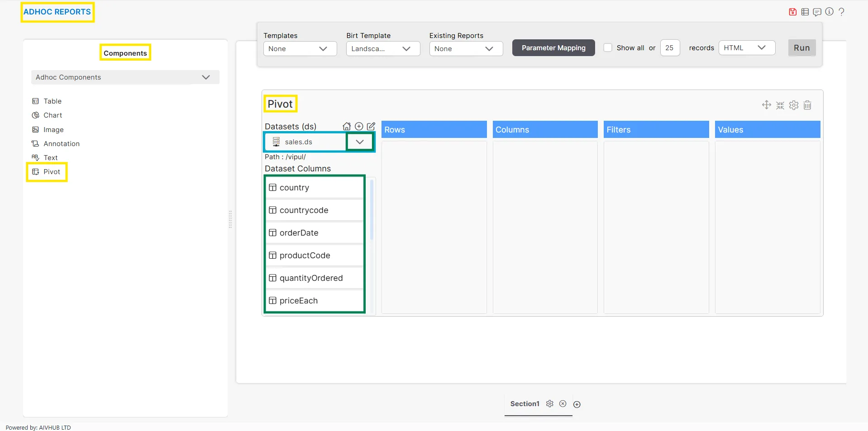Open the HTML output format dropdown
The image size is (868, 431).
pyautogui.click(x=746, y=48)
